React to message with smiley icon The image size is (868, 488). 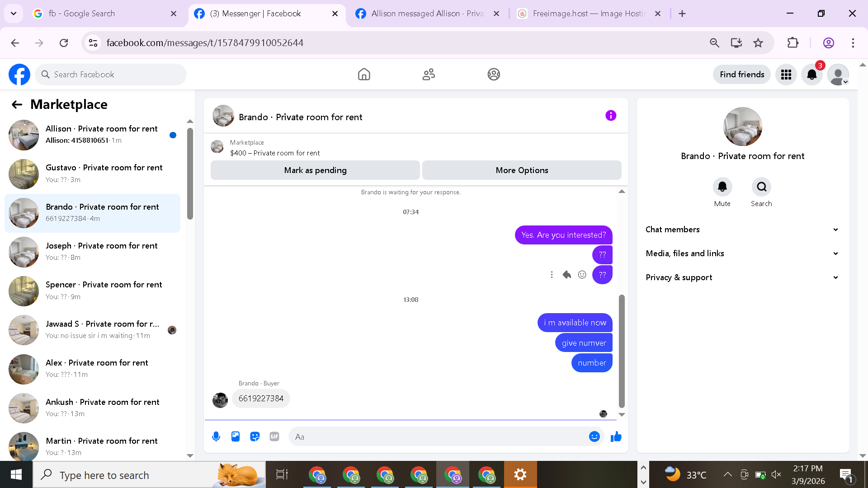[582, 275]
